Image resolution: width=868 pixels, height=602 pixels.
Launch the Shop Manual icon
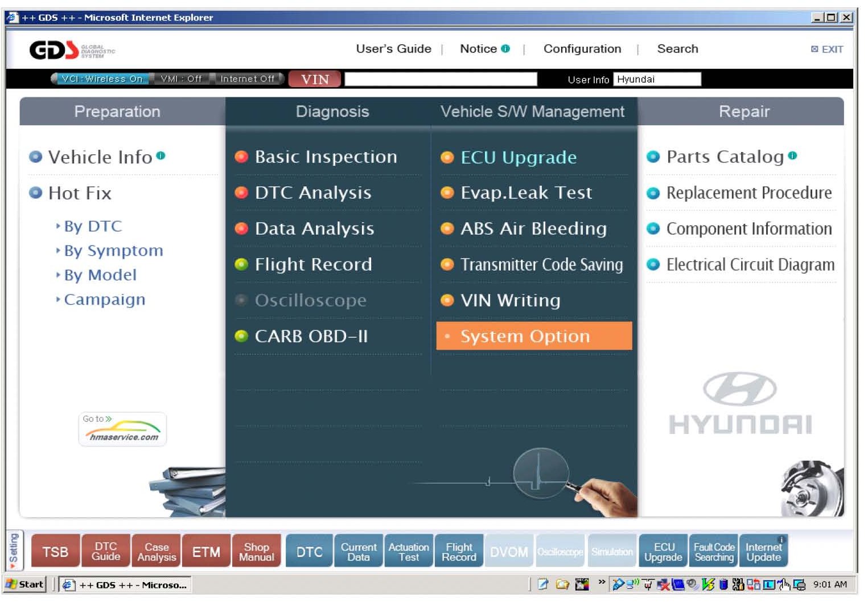click(256, 551)
